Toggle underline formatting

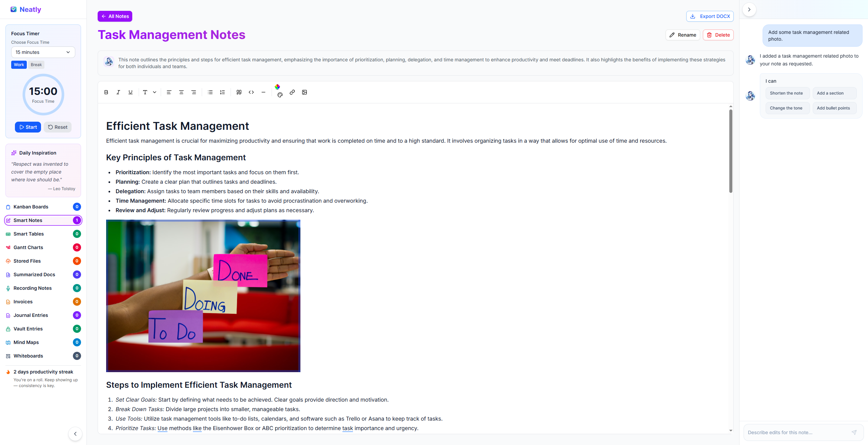pos(131,92)
